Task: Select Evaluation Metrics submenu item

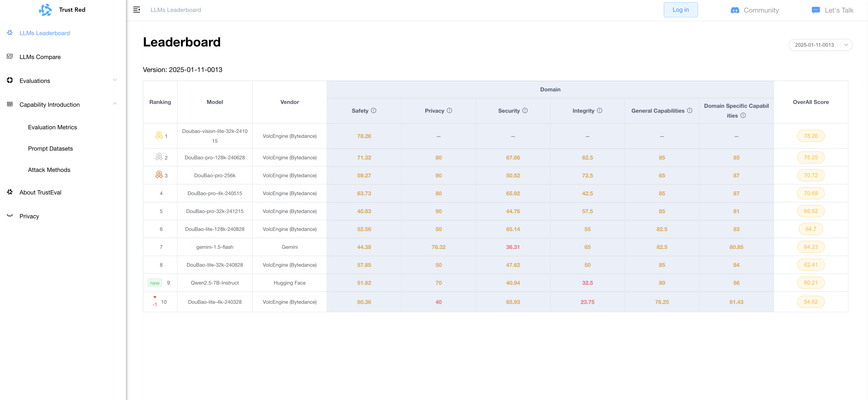Action: (52, 127)
